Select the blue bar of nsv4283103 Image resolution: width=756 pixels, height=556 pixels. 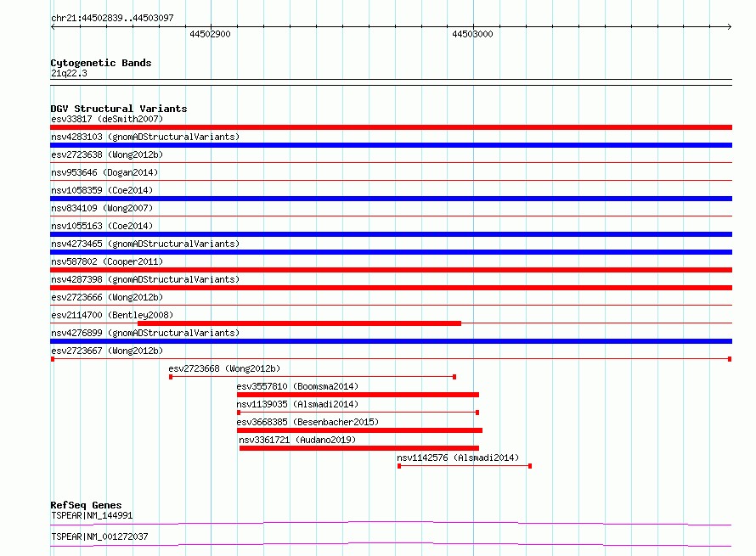point(391,145)
